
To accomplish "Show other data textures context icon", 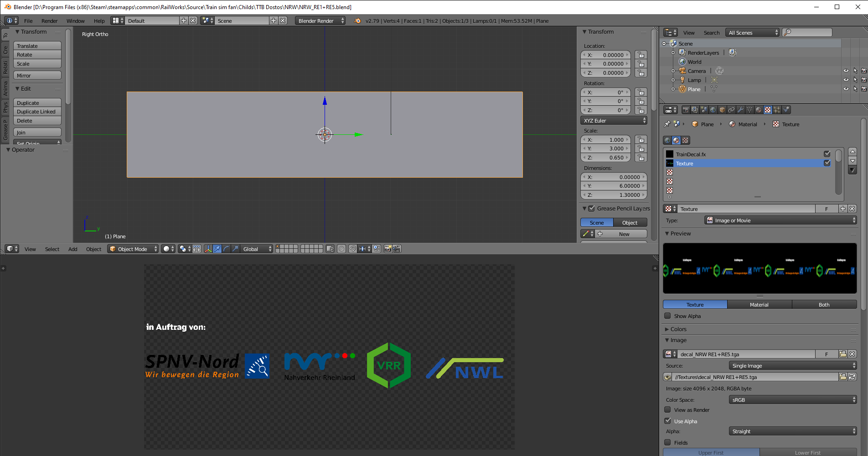I will [685, 140].
